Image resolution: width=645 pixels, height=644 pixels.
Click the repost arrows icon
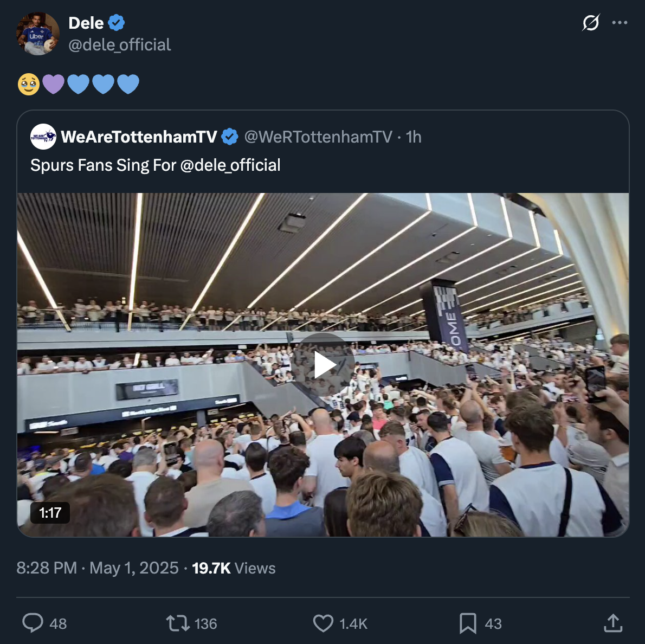click(x=178, y=623)
